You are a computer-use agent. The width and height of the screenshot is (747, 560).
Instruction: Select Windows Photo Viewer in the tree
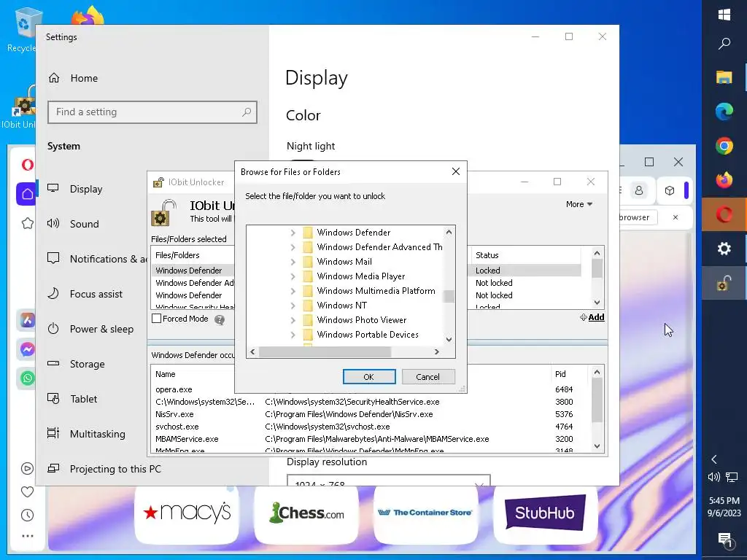(362, 320)
